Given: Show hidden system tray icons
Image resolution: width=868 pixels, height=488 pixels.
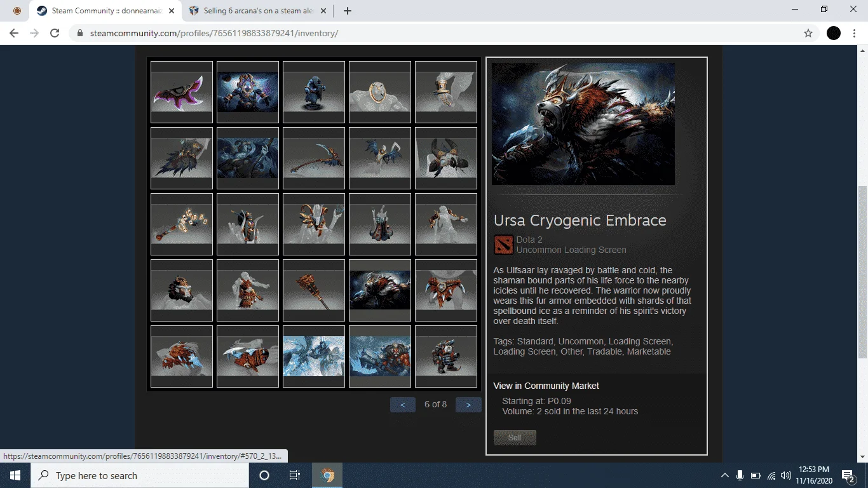Looking at the screenshot, I should [724, 475].
